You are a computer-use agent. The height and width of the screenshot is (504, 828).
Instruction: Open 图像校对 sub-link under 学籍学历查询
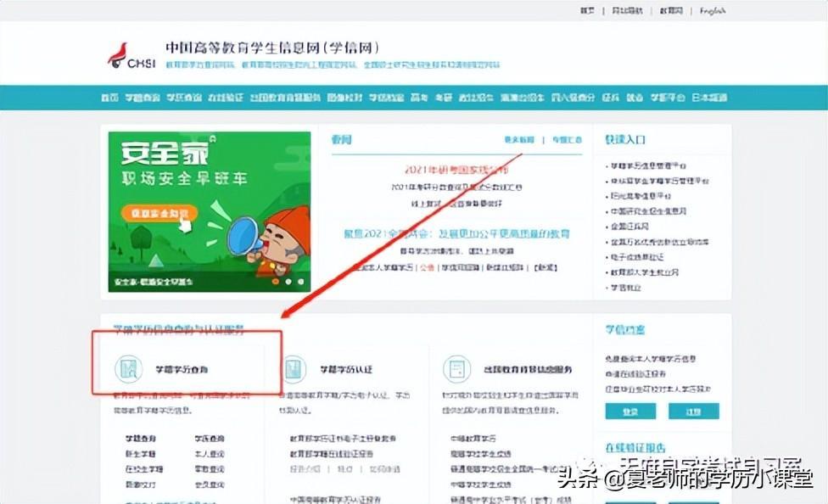coord(141,484)
